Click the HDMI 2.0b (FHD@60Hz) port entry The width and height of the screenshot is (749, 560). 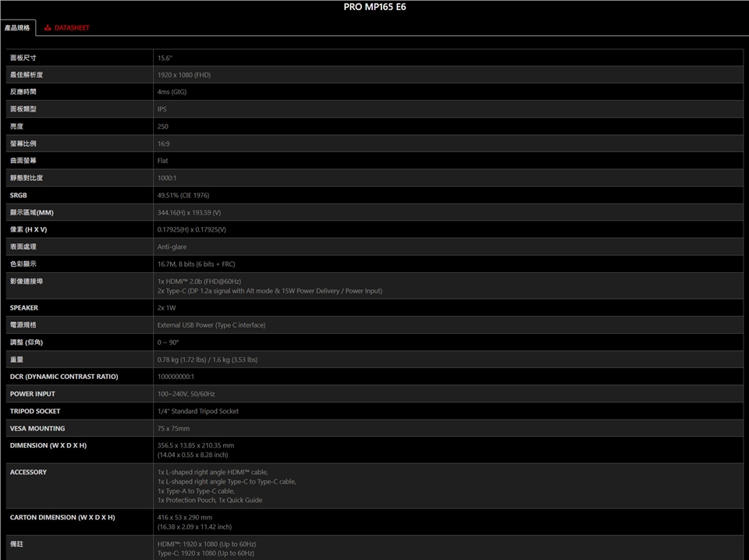199,281
